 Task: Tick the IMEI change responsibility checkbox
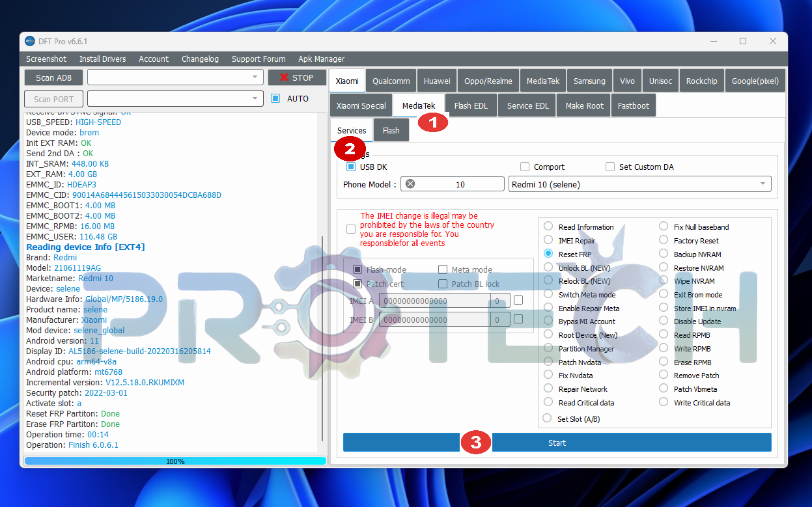(351, 229)
